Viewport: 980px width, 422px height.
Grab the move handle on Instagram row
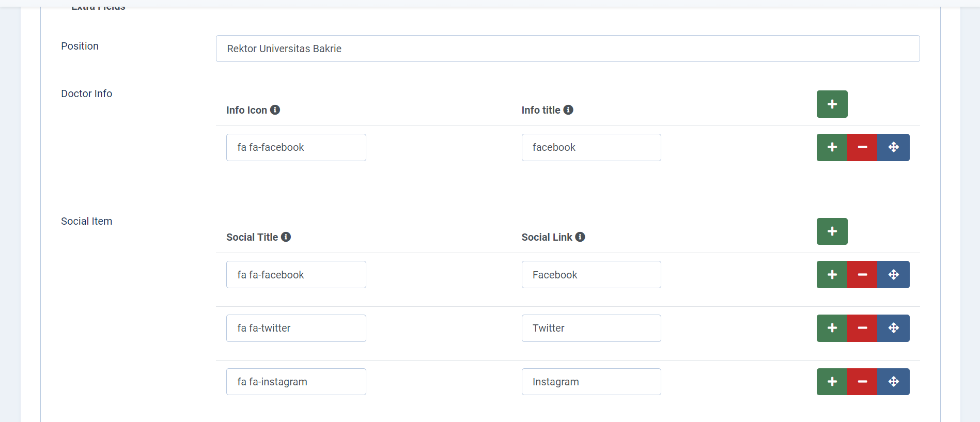pyautogui.click(x=894, y=382)
